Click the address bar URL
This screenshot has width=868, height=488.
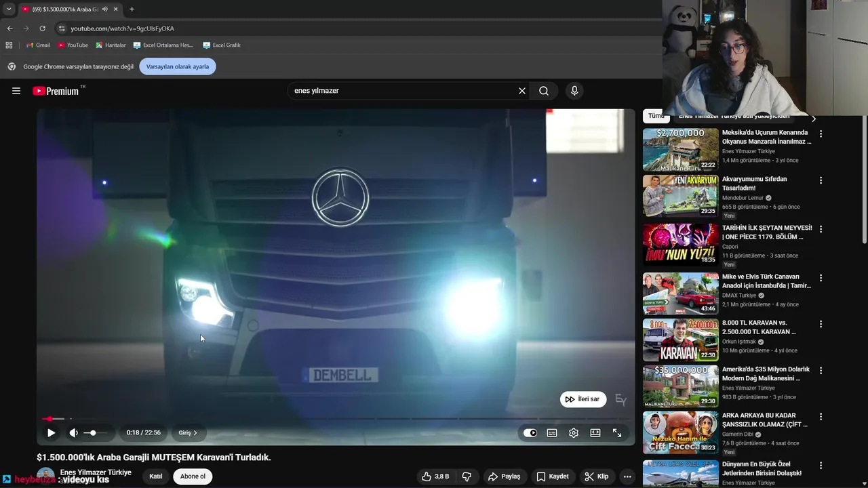pyautogui.click(x=123, y=28)
